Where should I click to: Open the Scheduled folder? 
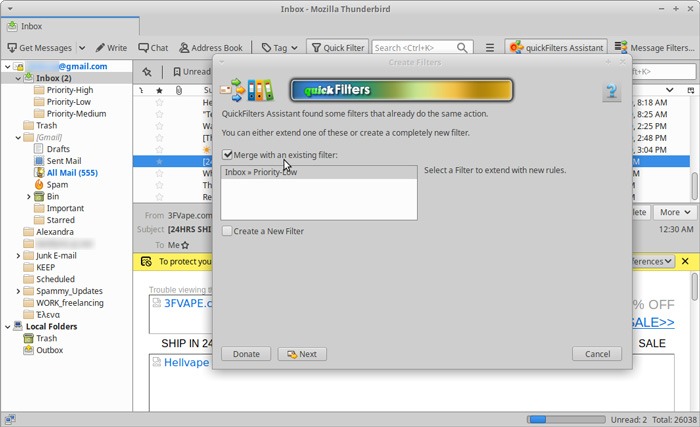(55, 279)
